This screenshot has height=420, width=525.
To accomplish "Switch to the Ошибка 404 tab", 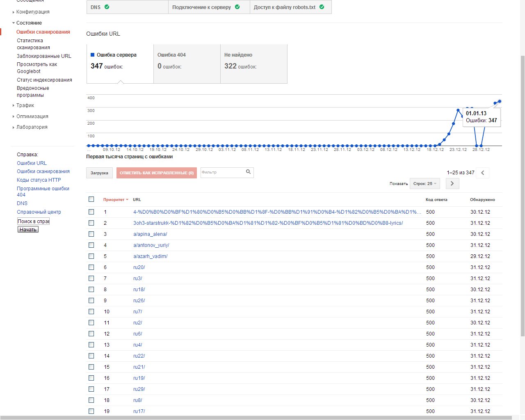I will click(x=187, y=64).
